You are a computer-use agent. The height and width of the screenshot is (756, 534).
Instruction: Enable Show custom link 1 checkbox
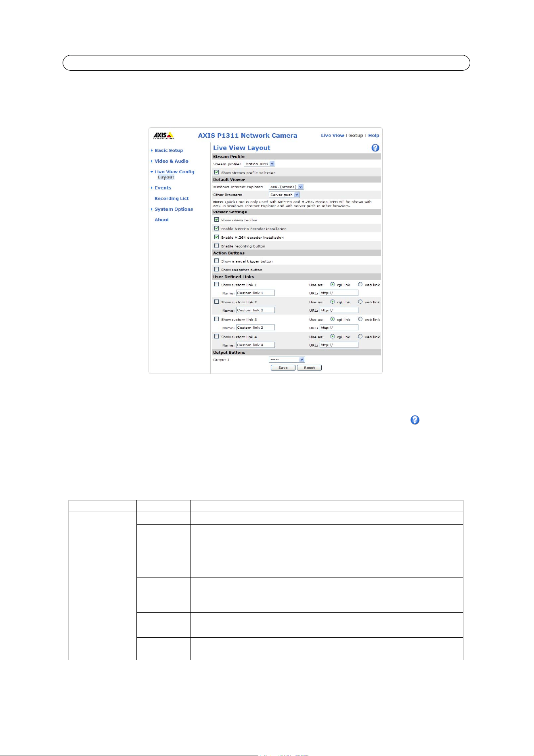[217, 284]
